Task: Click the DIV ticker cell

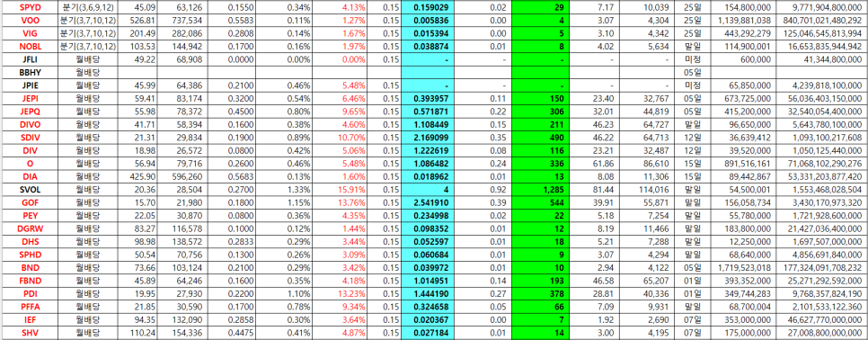Action: click(x=30, y=149)
